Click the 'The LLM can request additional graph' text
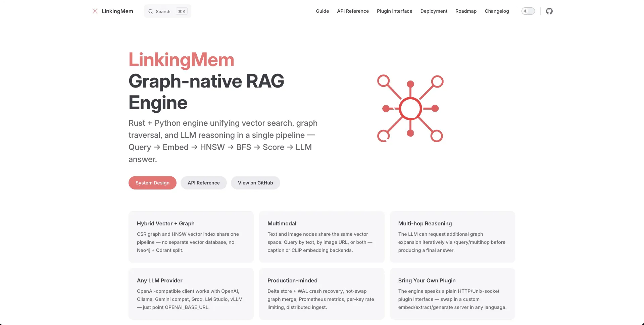Screen dimensions: 644x325 click(452, 242)
